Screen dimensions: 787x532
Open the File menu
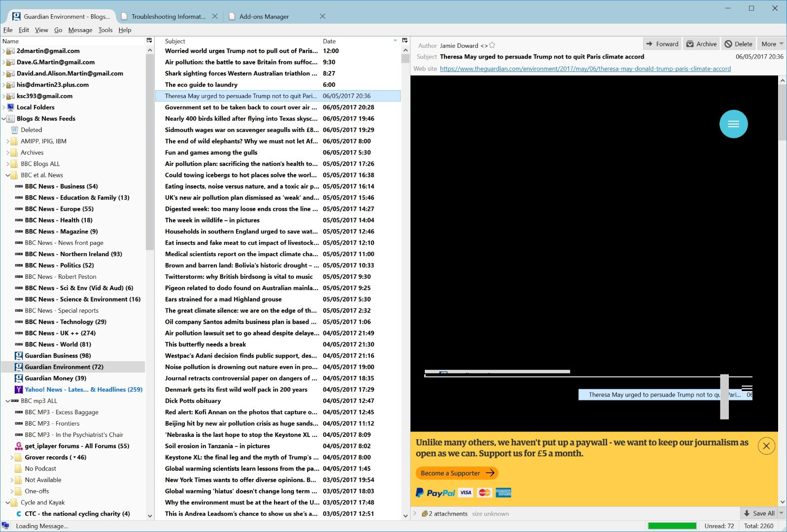[8, 30]
